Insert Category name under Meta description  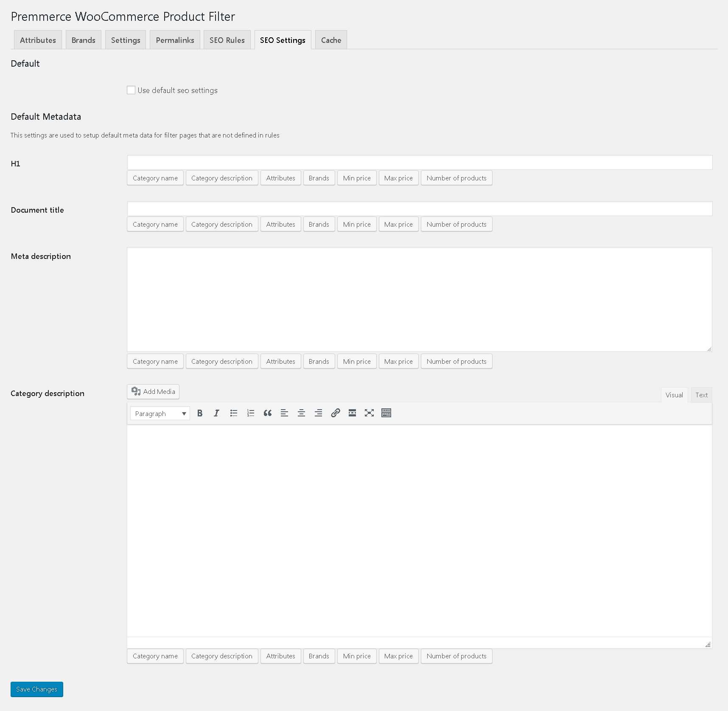click(x=155, y=361)
